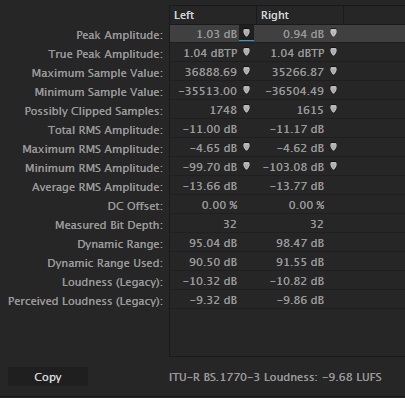The image size is (405, 398).
Task: Select Left Peak Amplitude value 1.03 dB
Action: click(217, 34)
